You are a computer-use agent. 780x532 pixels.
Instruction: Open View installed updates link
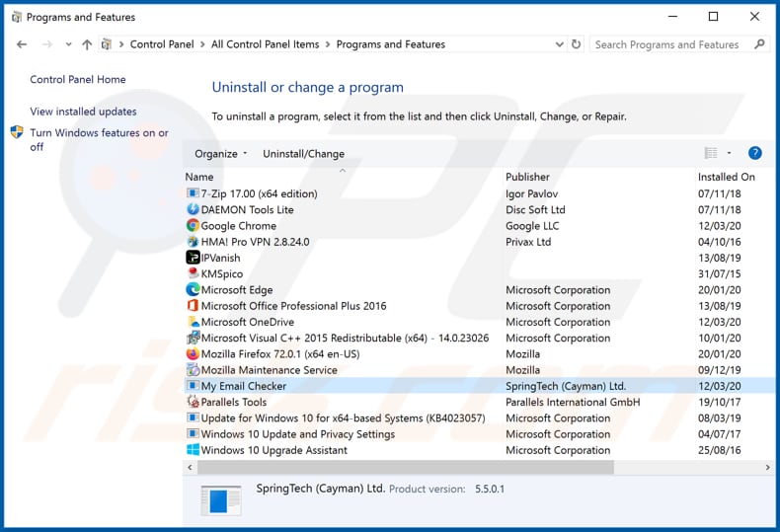coord(83,112)
